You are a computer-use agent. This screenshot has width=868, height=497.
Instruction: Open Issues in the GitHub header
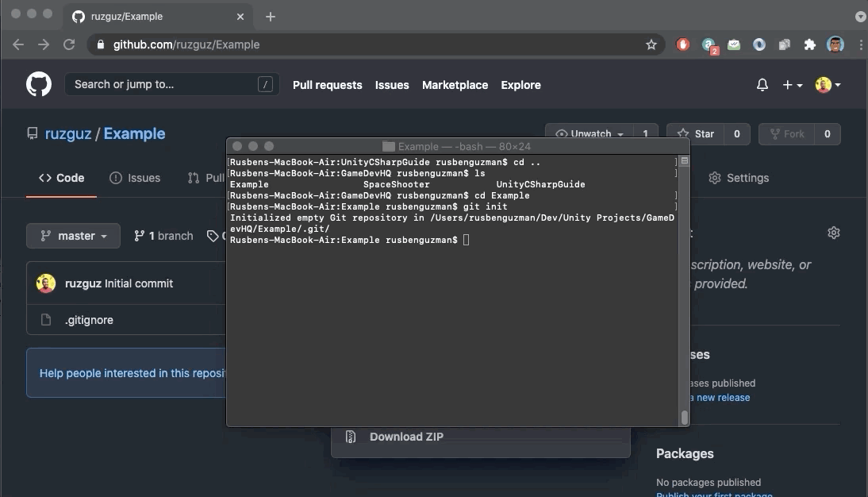(x=392, y=85)
